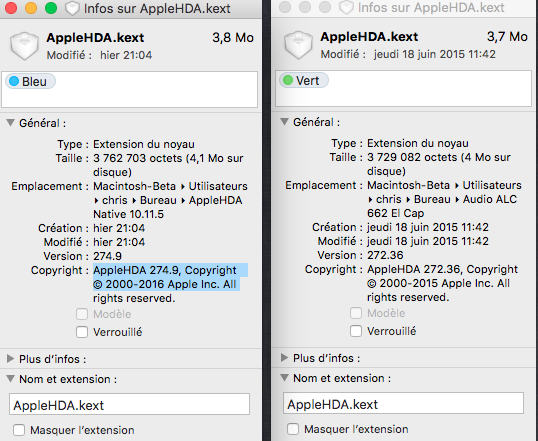Toggle Verrouillé checkbox in left window
Image resolution: width=538 pixels, height=441 pixels.
(82, 332)
